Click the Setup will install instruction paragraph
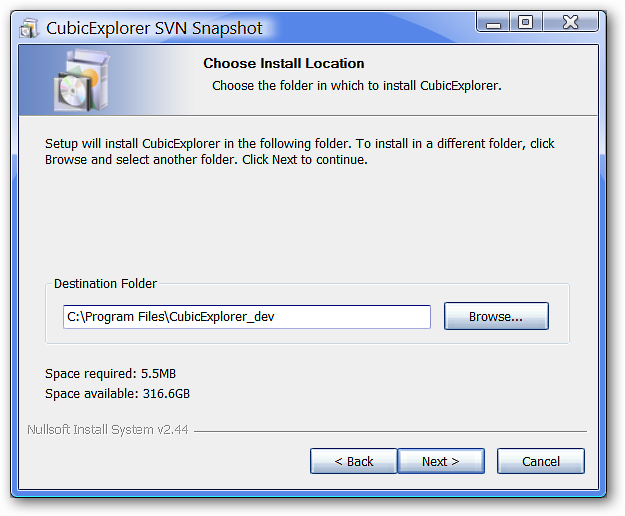Screen dimensions: 625x516 click(x=300, y=151)
